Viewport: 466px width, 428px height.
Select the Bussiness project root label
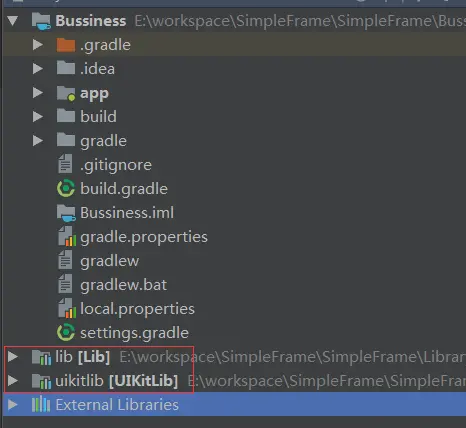91,21
